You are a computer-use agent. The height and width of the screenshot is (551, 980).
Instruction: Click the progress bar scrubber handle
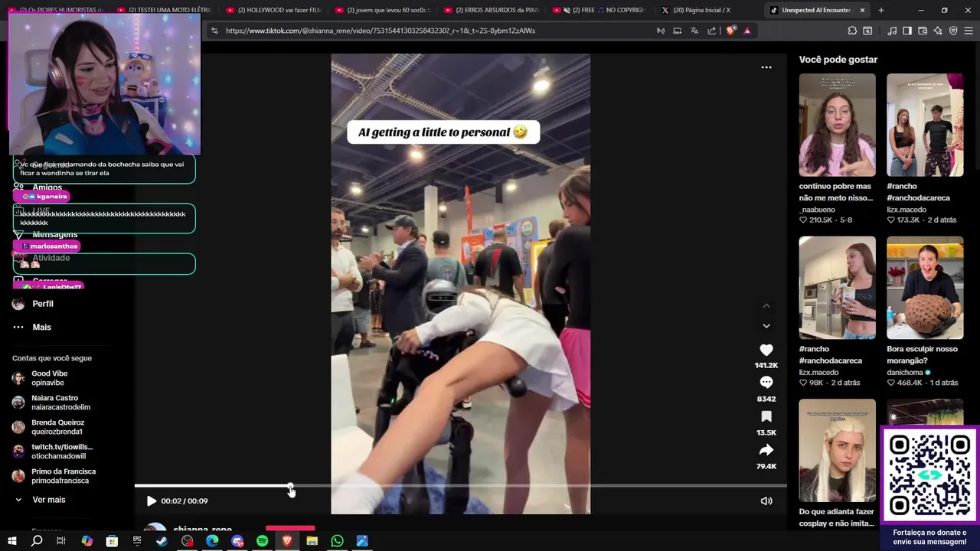click(x=290, y=486)
